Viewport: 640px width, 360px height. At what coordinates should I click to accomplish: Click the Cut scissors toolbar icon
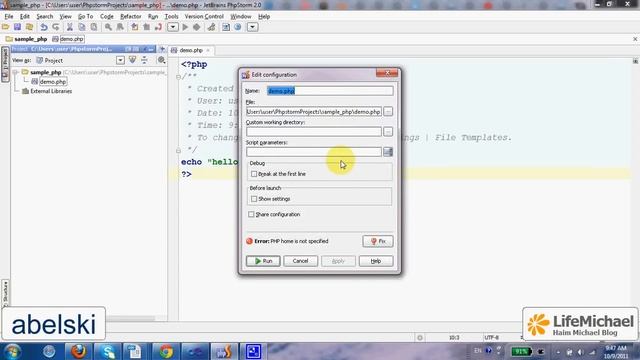[70, 27]
